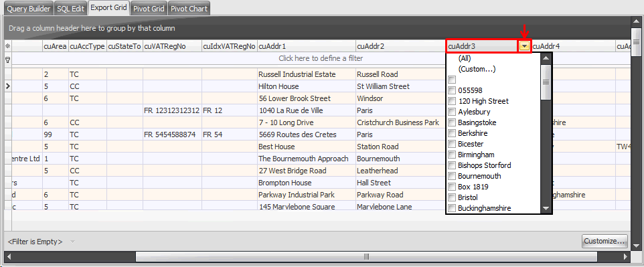644x267 pixels.
Task: Choose (All) in the filter list
Action: 464,58
